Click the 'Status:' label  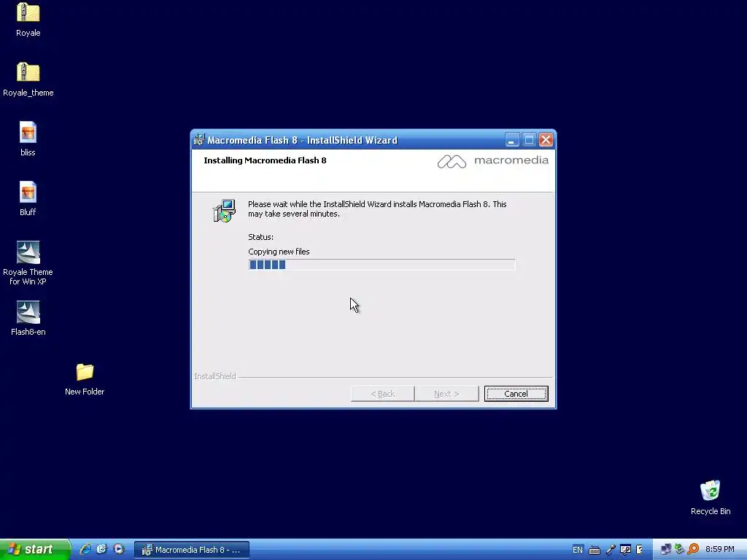pyautogui.click(x=260, y=237)
